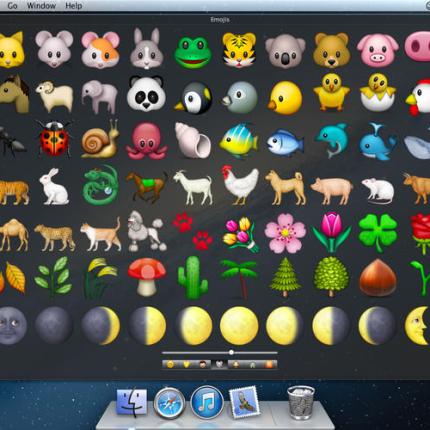Launch Safari from the Dock
Viewport: 430px width, 430px height.
point(169,403)
